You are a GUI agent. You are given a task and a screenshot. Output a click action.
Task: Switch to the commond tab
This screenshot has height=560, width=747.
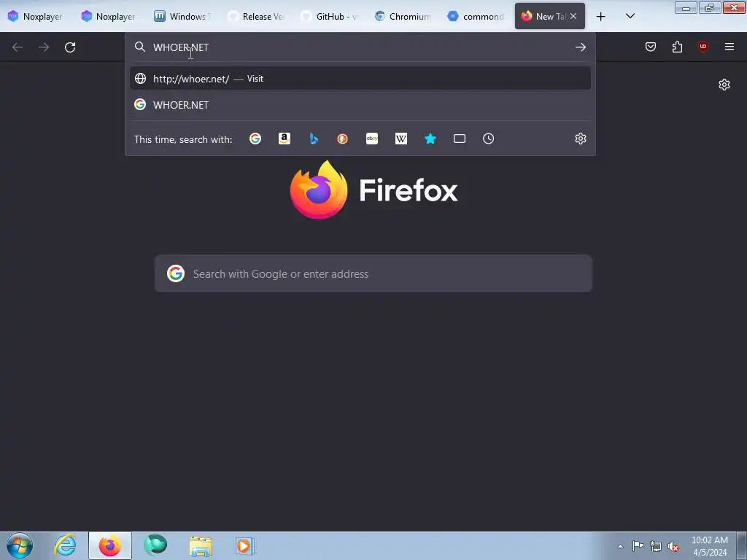(x=476, y=16)
